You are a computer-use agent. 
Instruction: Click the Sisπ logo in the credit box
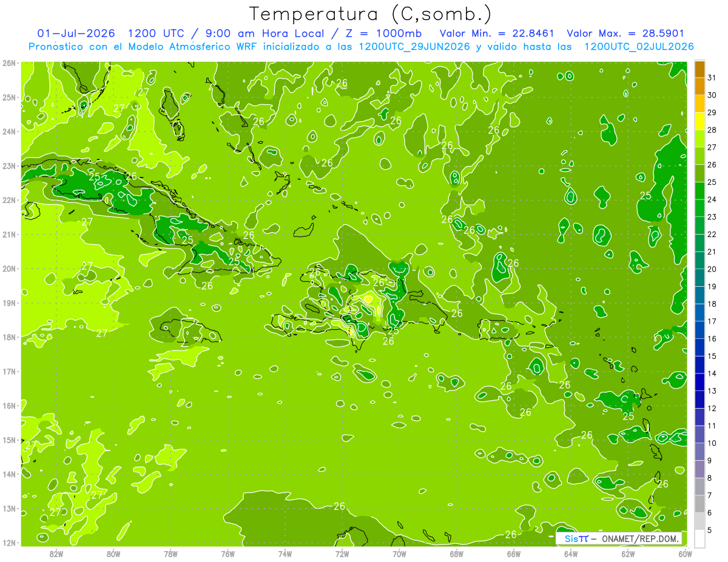(576, 538)
